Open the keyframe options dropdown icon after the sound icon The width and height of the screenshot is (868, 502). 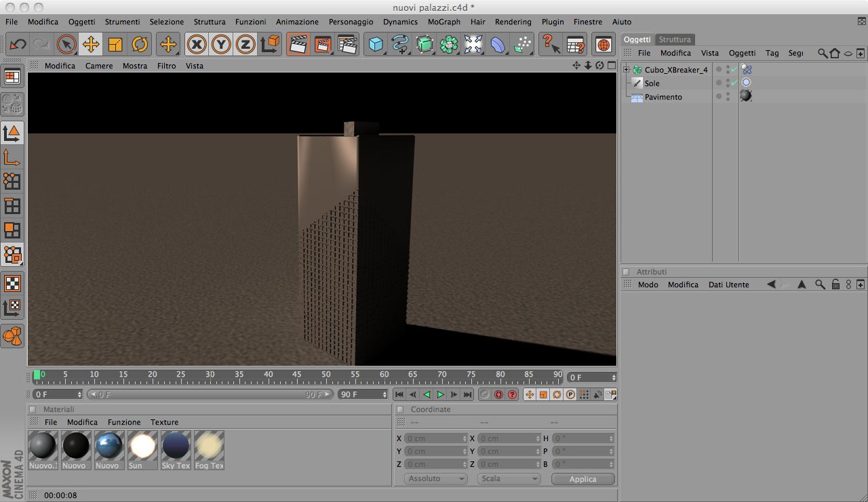pyautogui.click(x=611, y=394)
